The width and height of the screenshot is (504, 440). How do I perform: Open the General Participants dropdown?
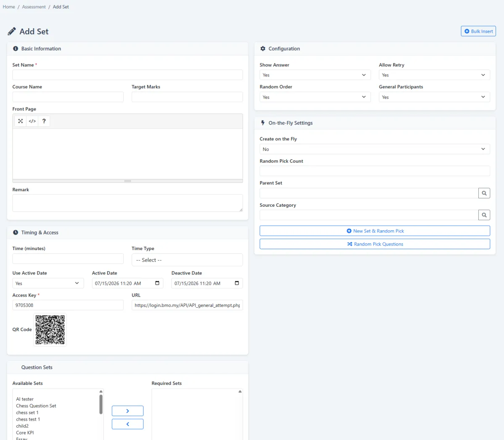point(434,97)
